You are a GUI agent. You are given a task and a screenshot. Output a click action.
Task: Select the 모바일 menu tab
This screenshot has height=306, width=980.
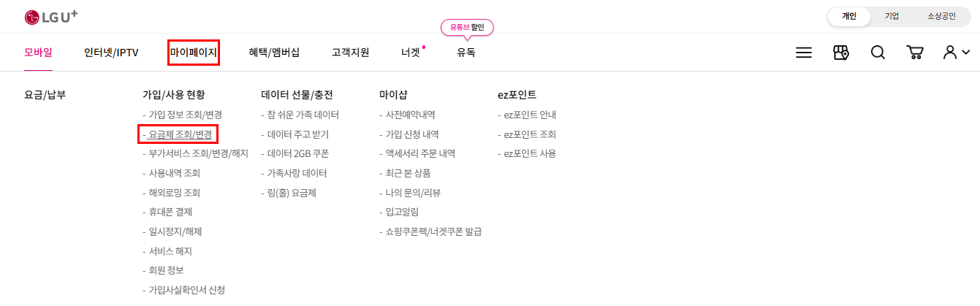(38, 53)
